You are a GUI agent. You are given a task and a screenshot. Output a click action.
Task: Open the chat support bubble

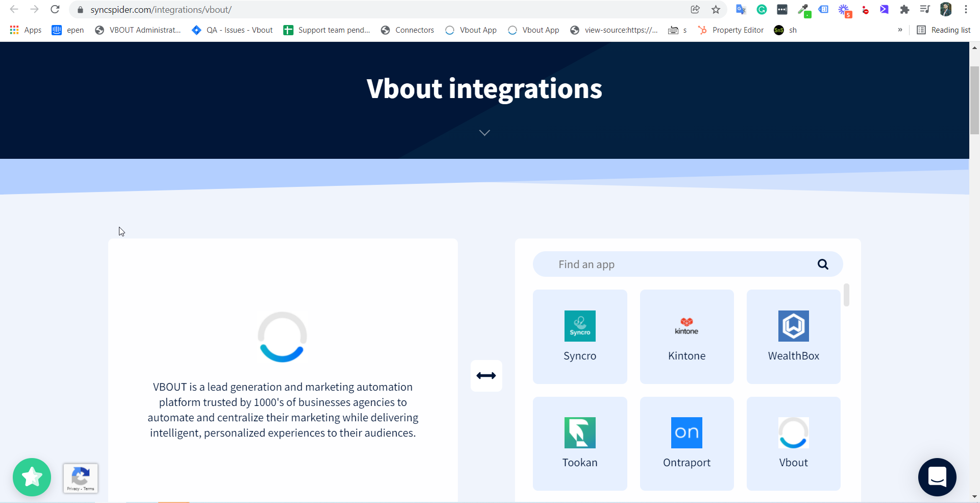click(937, 477)
